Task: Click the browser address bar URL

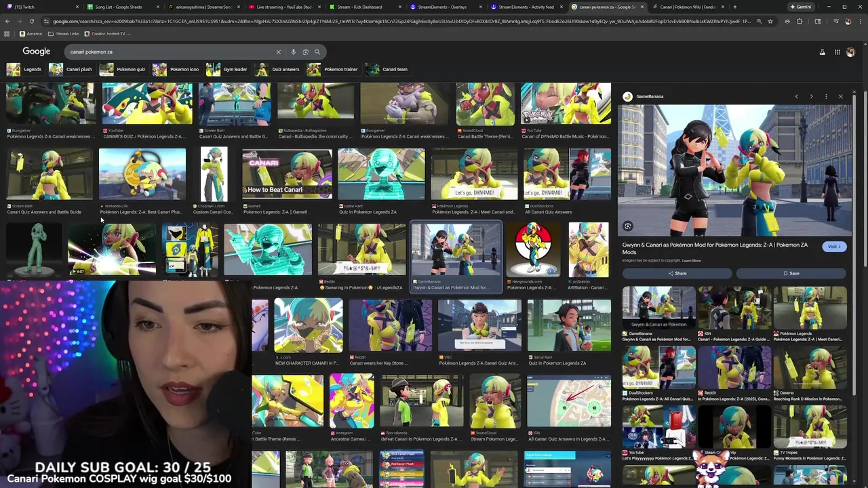Action: coord(401,21)
